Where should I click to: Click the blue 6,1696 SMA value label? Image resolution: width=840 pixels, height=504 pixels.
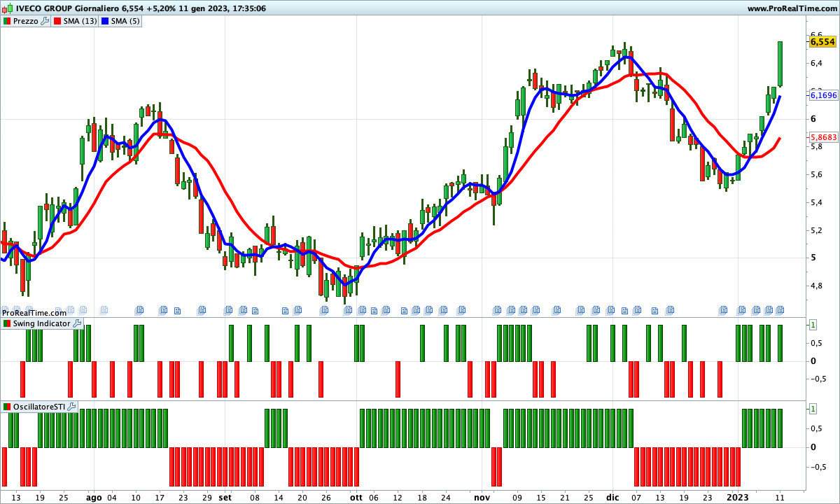click(823, 95)
